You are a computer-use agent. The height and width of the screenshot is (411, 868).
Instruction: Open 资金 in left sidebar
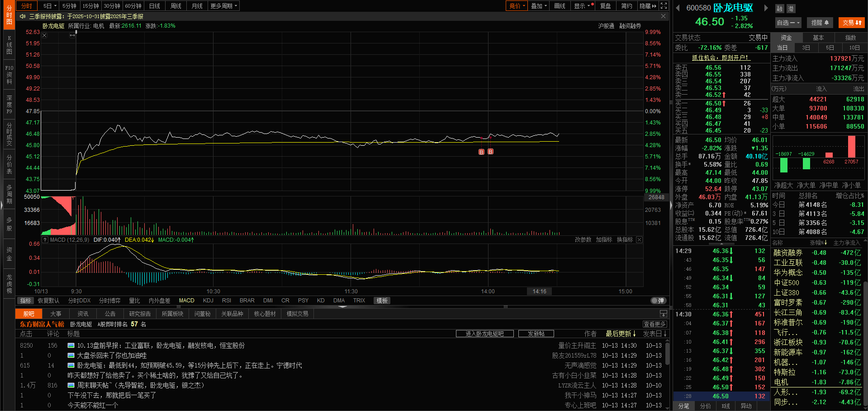(9, 254)
